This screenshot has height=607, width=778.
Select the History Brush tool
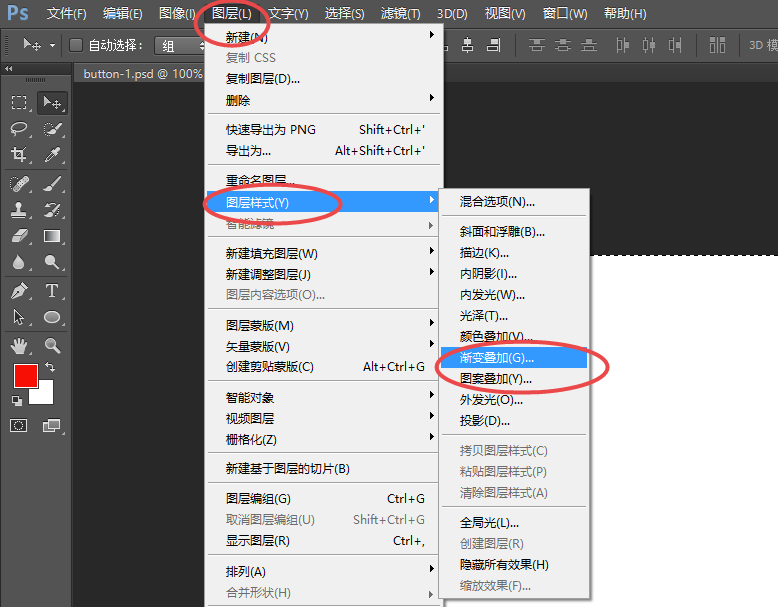52,209
